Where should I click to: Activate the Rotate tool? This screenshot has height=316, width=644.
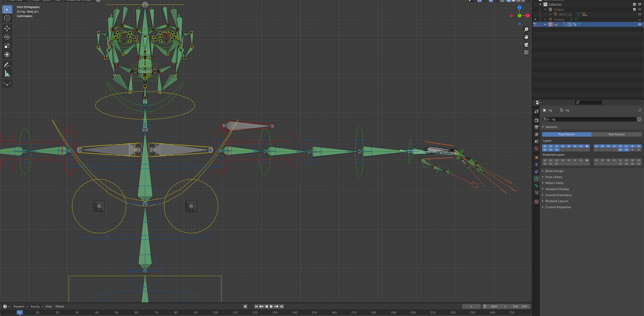[7, 37]
